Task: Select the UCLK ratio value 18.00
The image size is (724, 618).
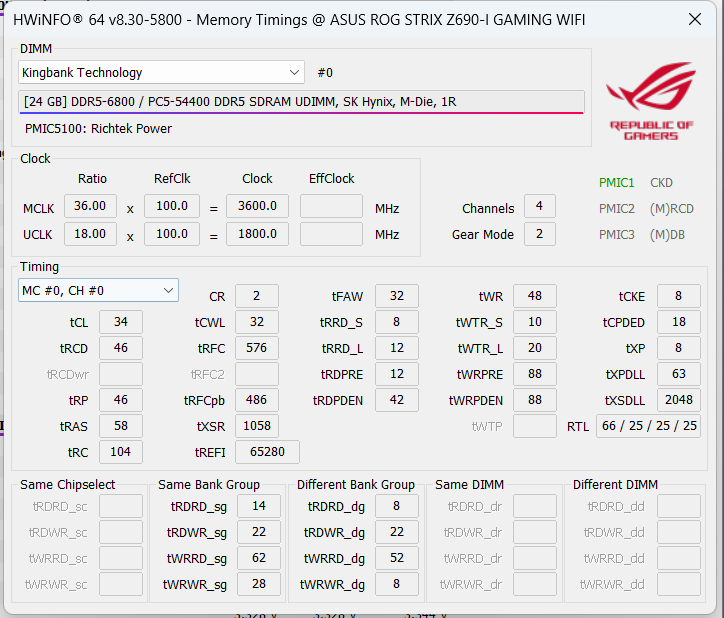Action: coord(90,234)
